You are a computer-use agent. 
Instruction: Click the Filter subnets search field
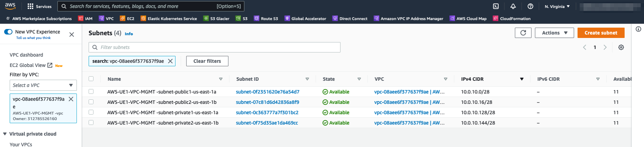point(215,47)
